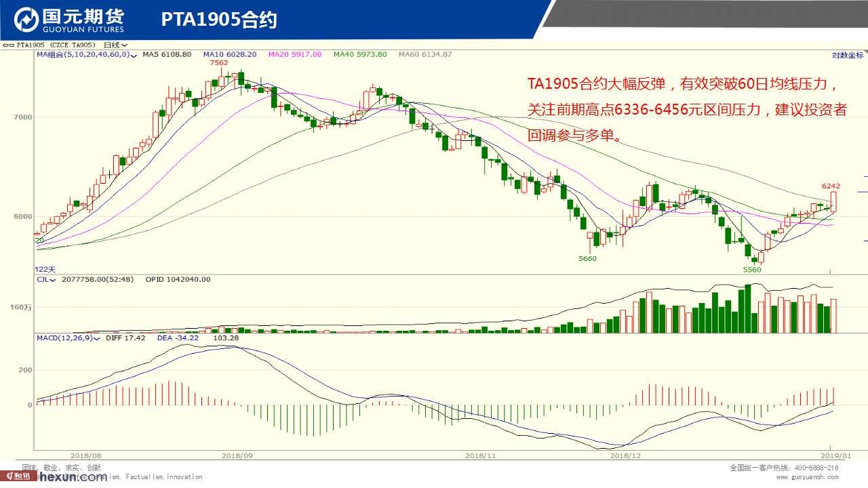Click the 5660 low price label
Viewport: 868px width, 488px height.
tap(587, 259)
